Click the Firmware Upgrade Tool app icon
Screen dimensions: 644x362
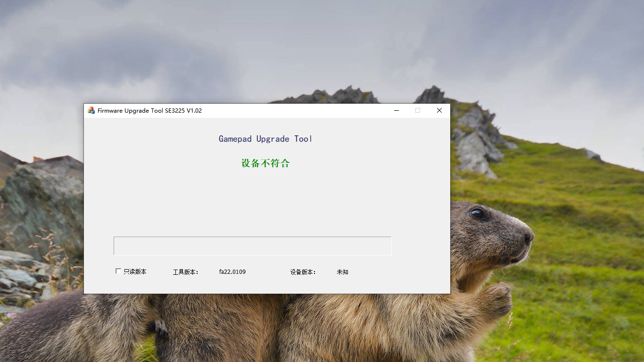point(91,110)
